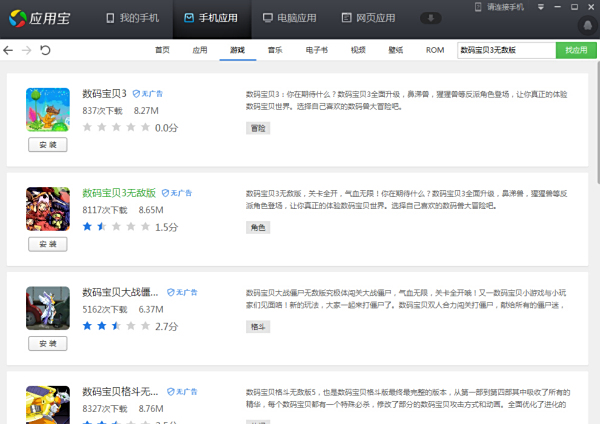Click the 837次下载 download count text
The image size is (600, 424).
103,111
